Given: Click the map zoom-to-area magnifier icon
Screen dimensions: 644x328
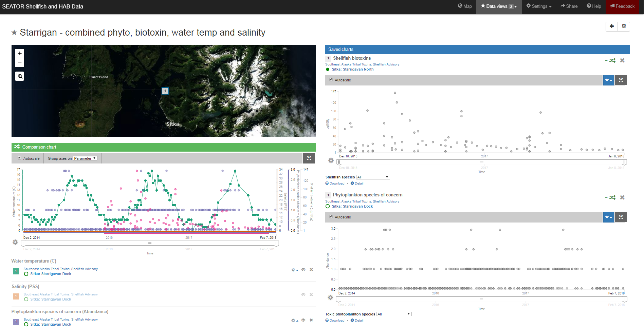Looking at the screenshot, I should tap(20, 76).
